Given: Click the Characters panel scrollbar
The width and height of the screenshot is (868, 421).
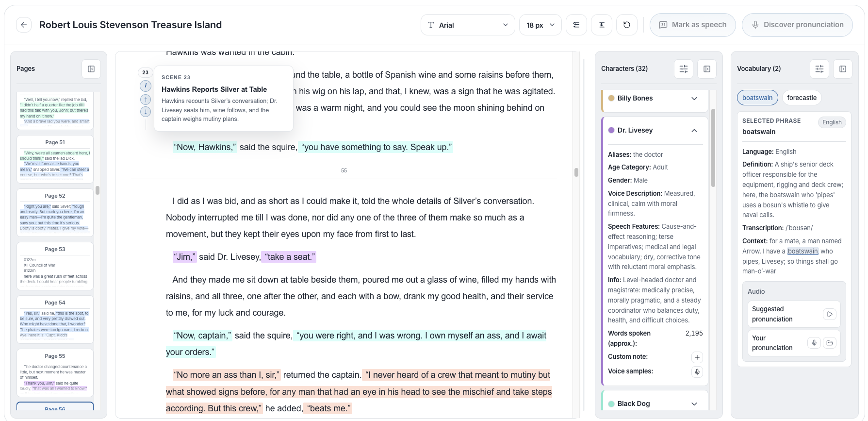Looking at the screenshot, I should coord(713,148).
